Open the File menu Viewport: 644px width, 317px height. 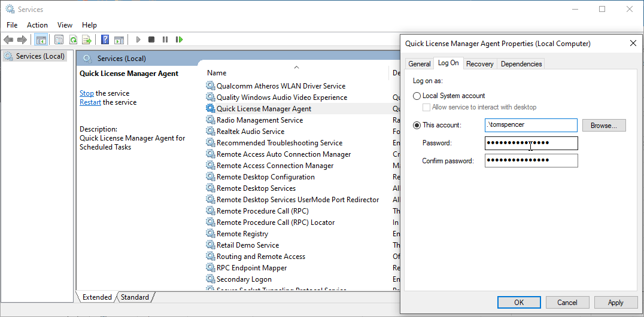[12, 25]
